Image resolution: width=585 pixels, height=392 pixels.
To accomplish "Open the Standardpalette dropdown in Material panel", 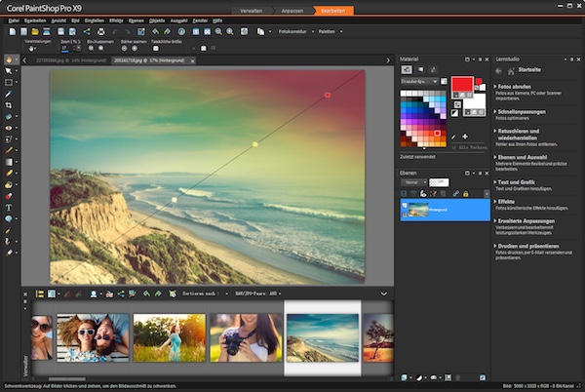I will (x=420, y=82).
